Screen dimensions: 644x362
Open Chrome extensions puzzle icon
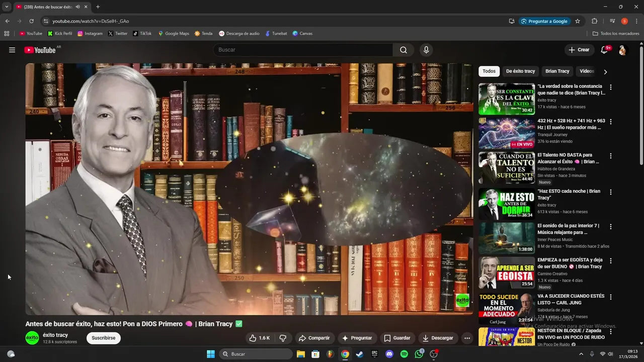(594, 21)
